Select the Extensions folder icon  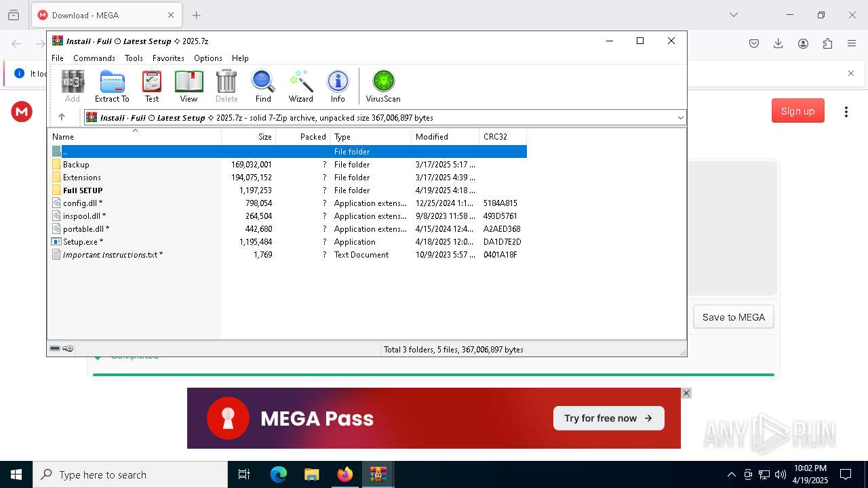click(57, 177)
